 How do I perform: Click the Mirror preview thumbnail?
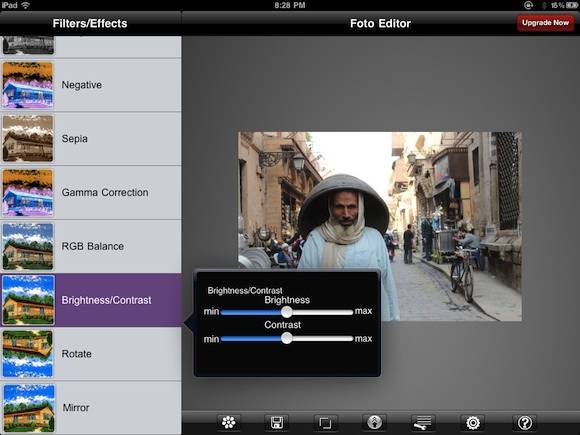pos(28,408)
